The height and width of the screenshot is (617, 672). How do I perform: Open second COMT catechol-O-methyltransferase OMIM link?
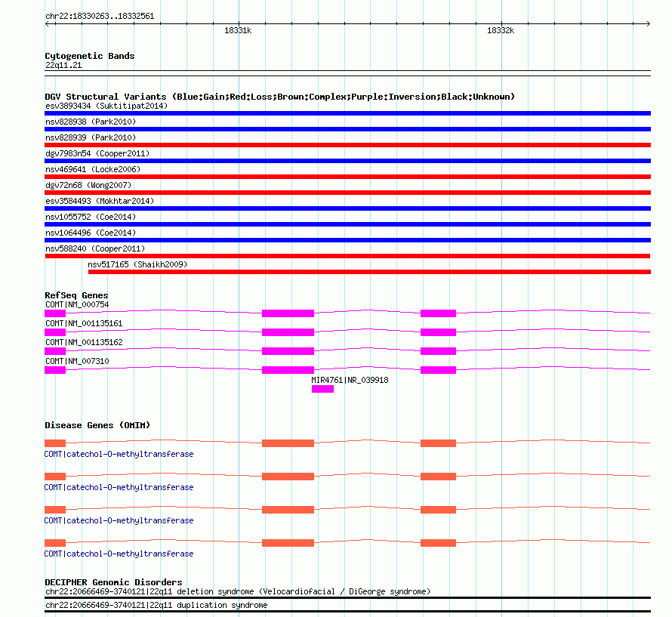click(119, 488)
